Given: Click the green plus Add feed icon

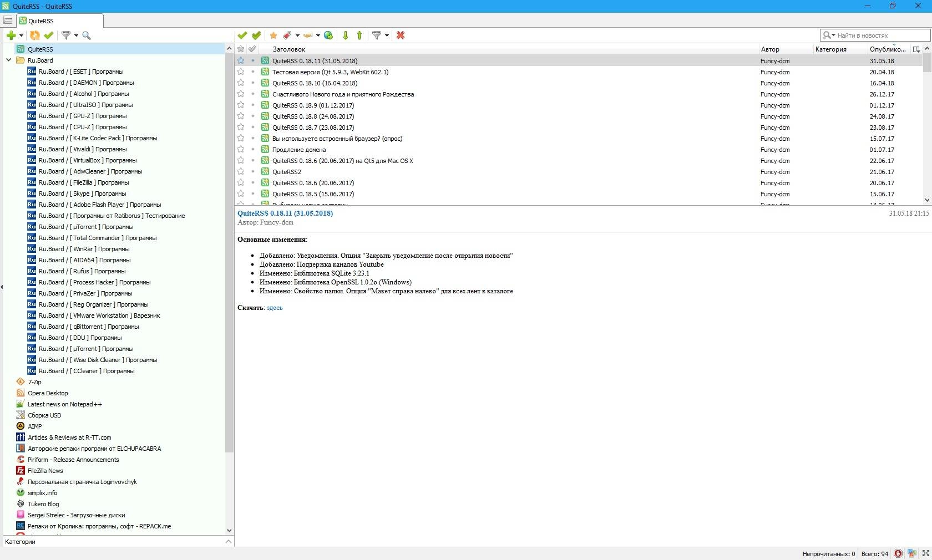Looking at the screenshot, I should tap(11, 35).
